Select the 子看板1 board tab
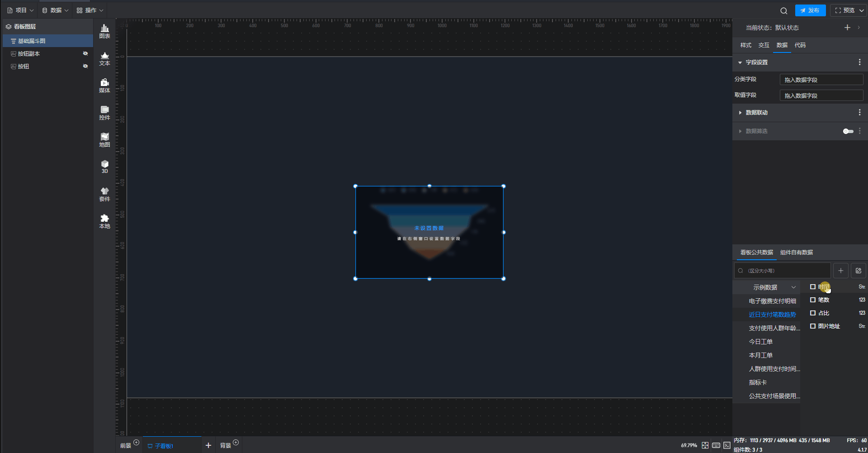Image resolution: width=868 pixels, height=453 pixels. tap(172, 445)
